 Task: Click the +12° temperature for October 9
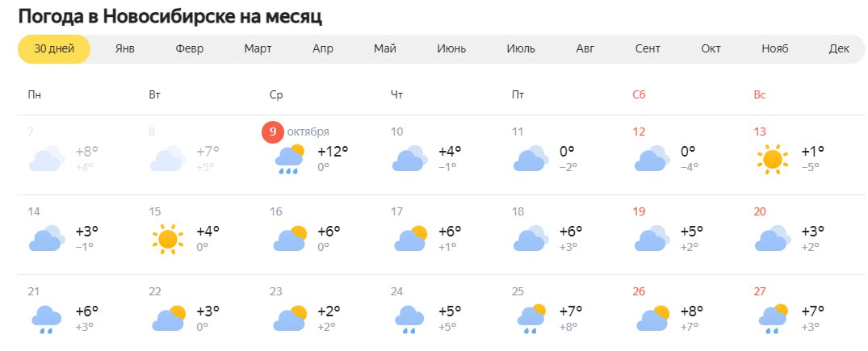[x=333, y=151]
